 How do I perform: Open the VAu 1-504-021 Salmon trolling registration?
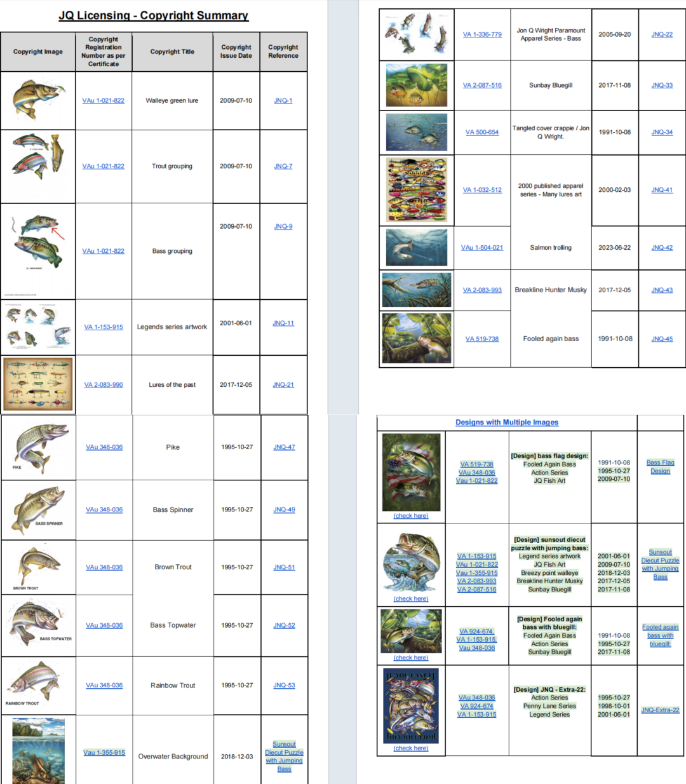click(481, 247)
